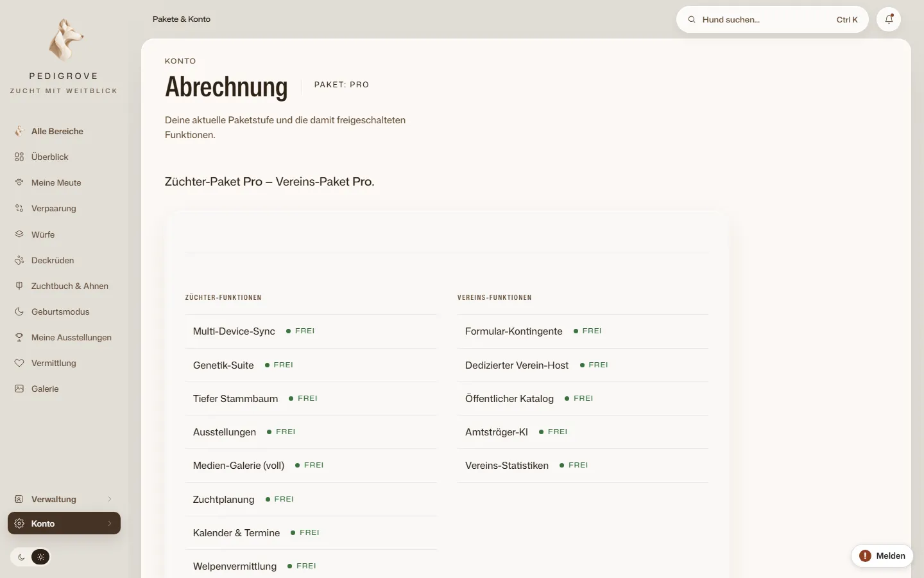The width and height of the screenshot is (924, 578).
Task: Click the Meine Ausstellungen trophy icon
Action: [19, 337]
